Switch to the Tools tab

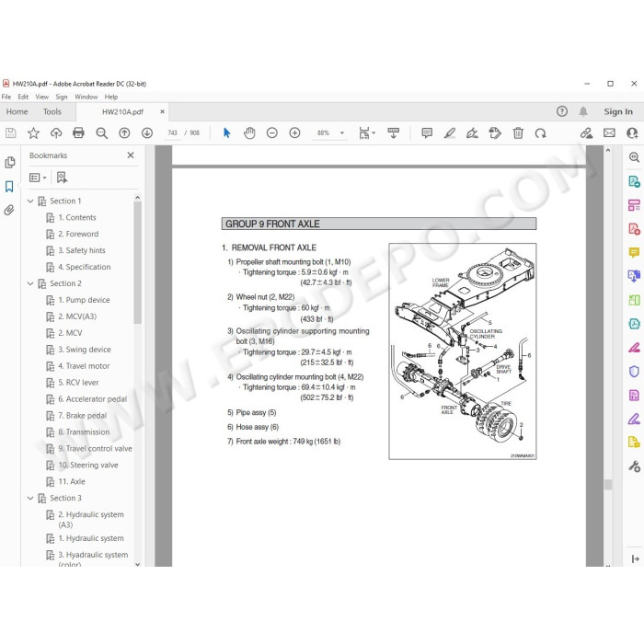click(52, 111)
